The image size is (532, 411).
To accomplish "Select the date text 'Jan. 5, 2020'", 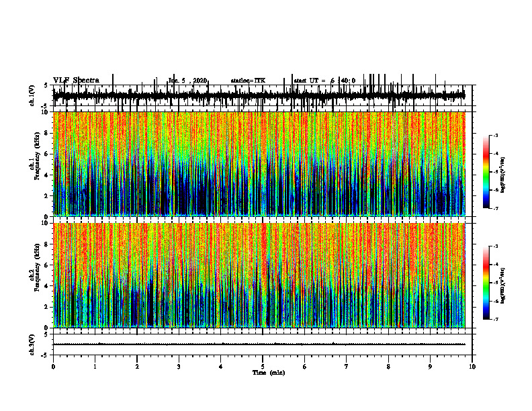I will 187,81.
